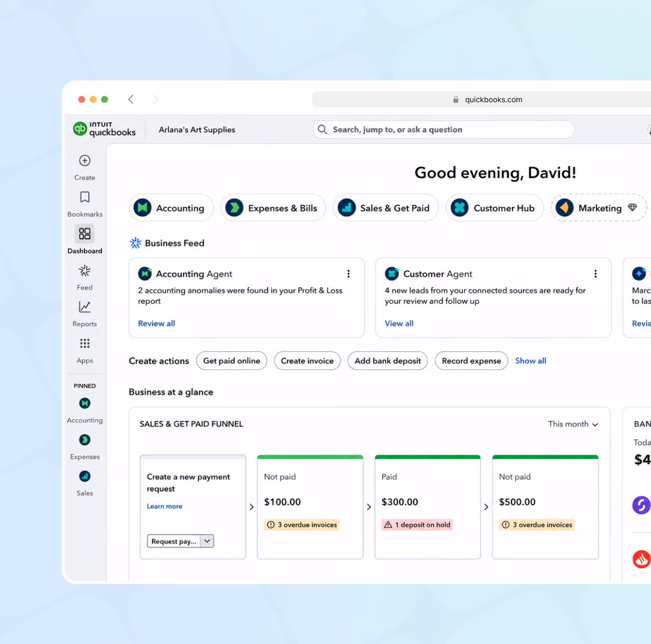Click the search magnifier icon

pos(323,129)
